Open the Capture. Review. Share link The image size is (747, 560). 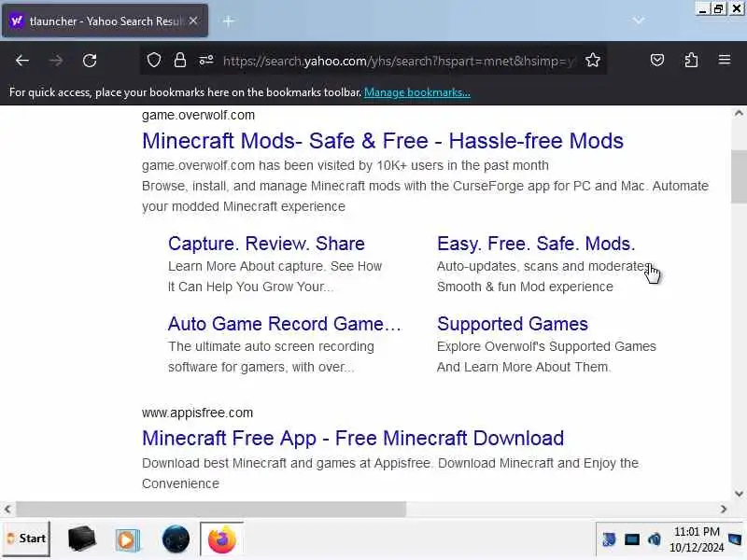click(266, 244)
